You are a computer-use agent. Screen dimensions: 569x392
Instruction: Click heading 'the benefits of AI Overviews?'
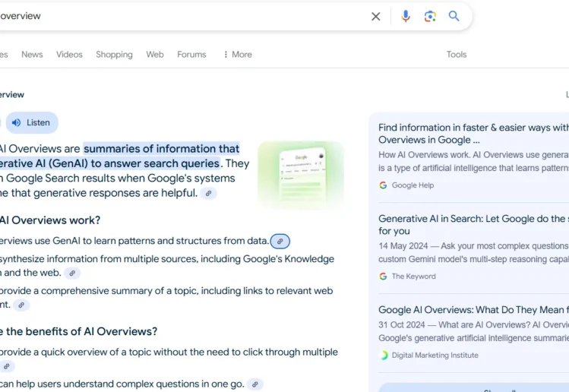pos(81,331)
